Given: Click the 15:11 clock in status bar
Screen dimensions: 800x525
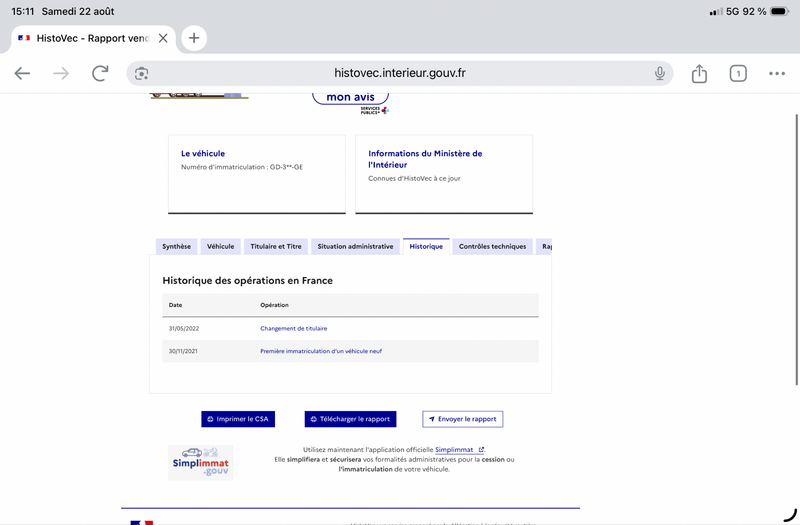Looking at the screenshot, I should click(x=22, y=11).
